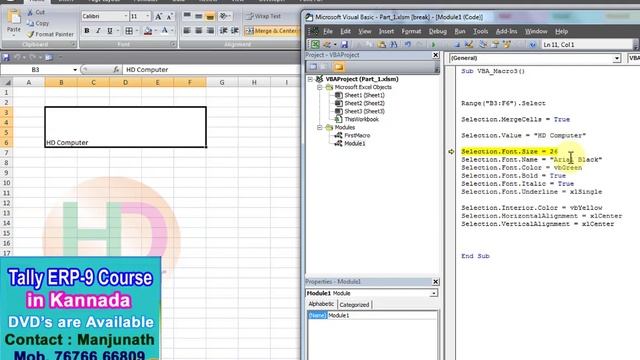This screenshot has height=360, width=640.
Task: Click Reset stop icon in VBA toolbar
Action: click(457, 44)
